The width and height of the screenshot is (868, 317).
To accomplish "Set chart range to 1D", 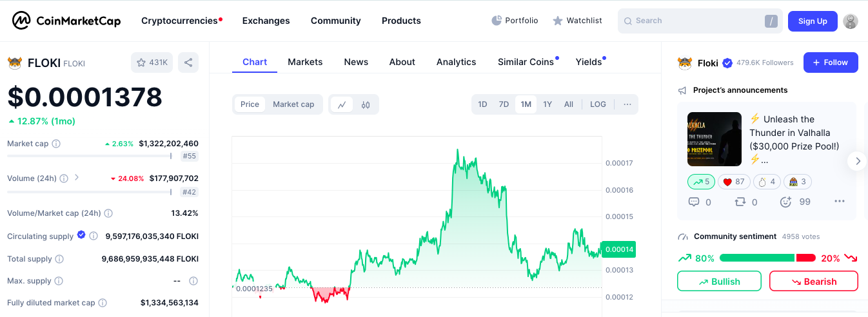I will [482, 104].
